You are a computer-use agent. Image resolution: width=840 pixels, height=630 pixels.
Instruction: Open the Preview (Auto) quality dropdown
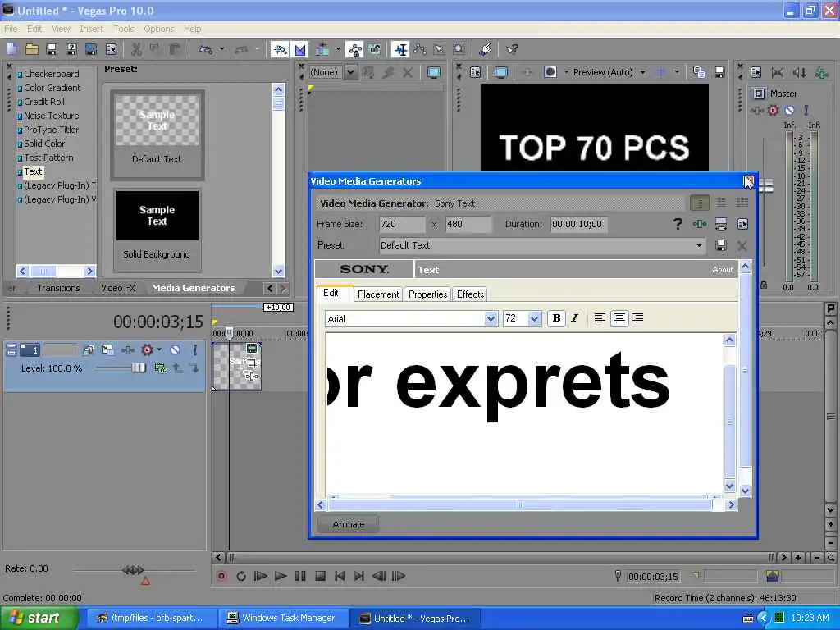pyautogui.click(x=642, y=72)
